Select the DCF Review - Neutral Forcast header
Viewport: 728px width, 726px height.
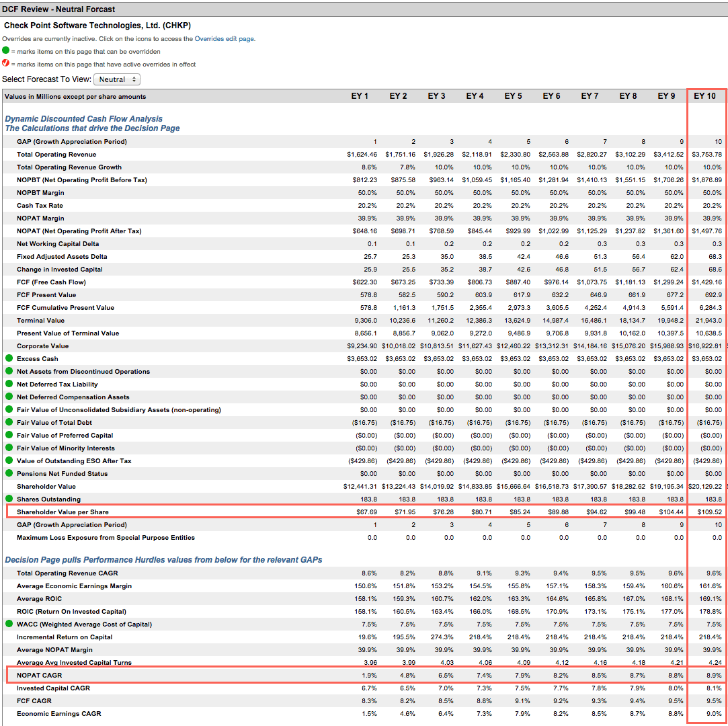click(58, 9)
